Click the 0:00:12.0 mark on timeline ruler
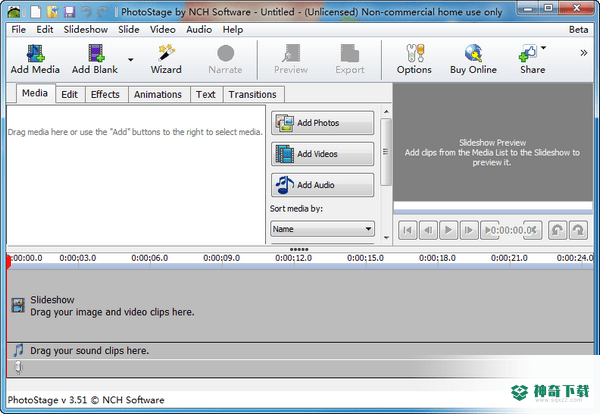Screen dimensions: 600x414 [x=293, y=258]
